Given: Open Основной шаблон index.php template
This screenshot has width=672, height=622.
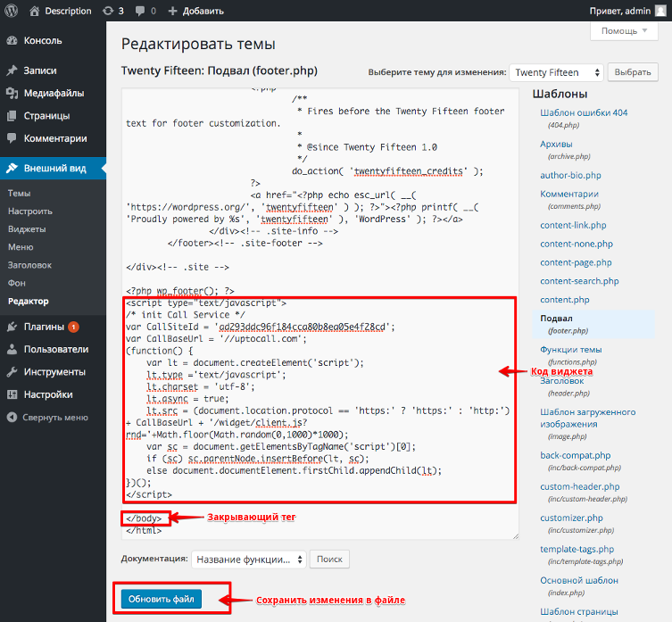Looking at the screenshot, I should pos(579,580).
